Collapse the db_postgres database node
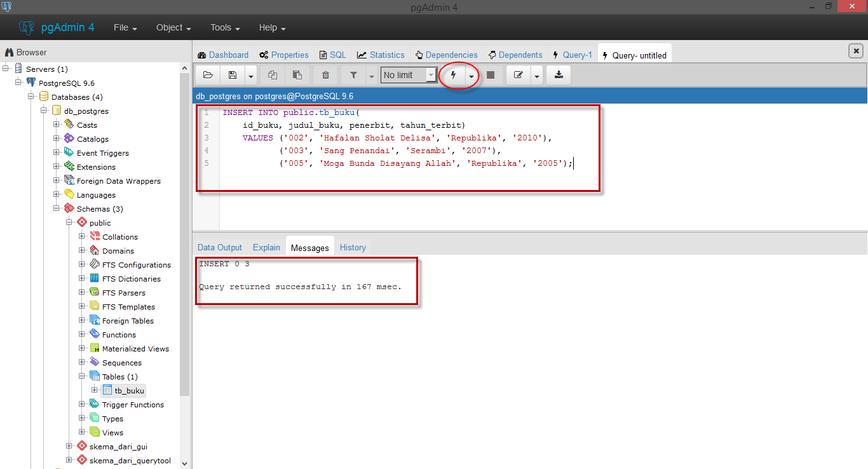 pos(44,111)
